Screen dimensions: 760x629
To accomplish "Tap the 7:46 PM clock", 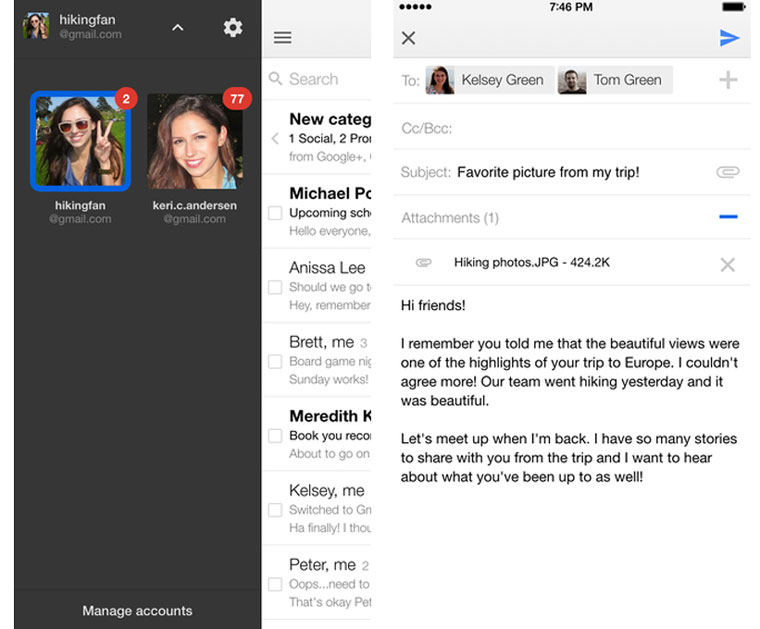I will click(x=571, y=7).
